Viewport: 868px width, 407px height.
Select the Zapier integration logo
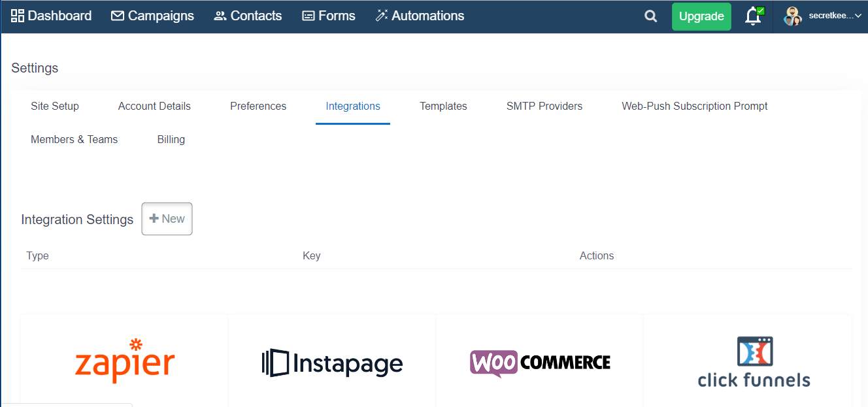(125, 361)
